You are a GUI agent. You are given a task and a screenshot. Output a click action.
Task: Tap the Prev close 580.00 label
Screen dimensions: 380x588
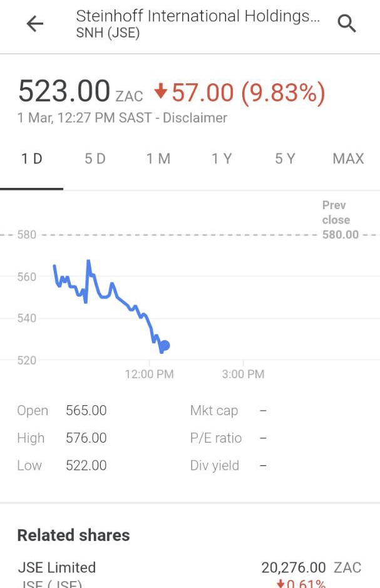point(339,220)
